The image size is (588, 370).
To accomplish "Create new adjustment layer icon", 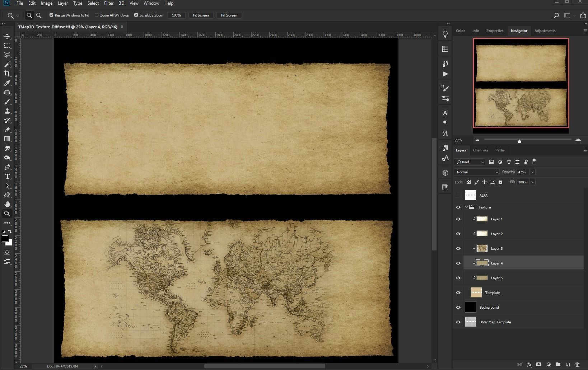I will pos(549,365).
